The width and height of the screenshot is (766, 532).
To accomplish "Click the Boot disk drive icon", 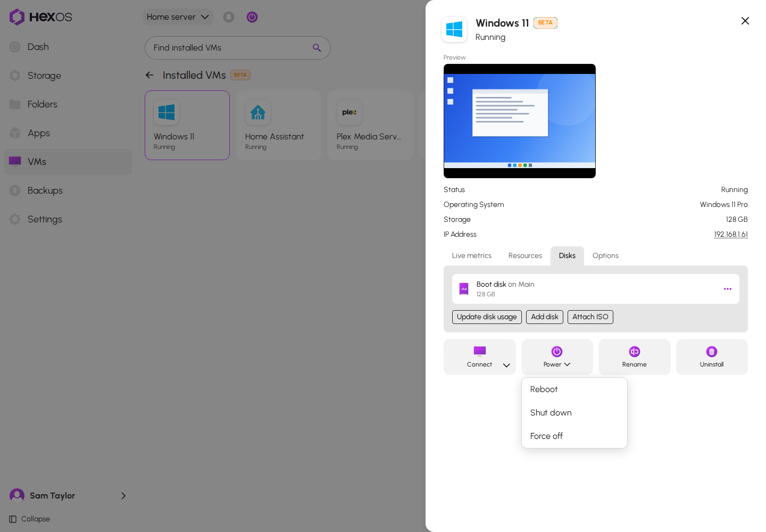I will (464, 289).
